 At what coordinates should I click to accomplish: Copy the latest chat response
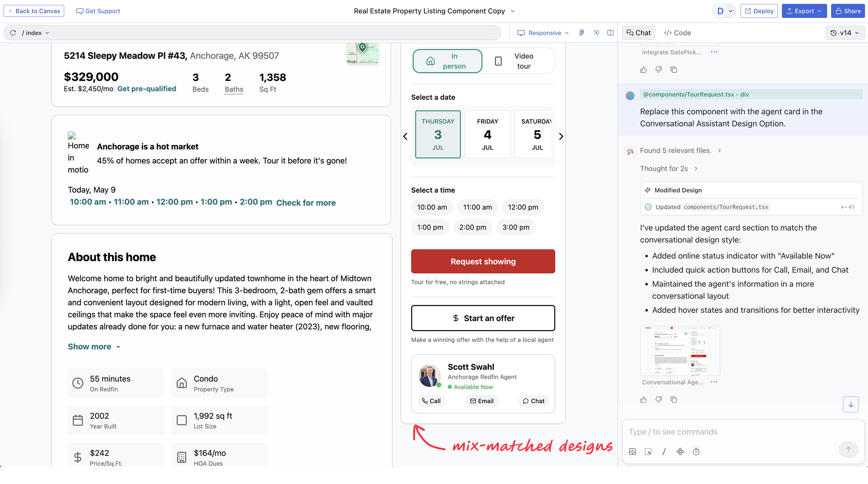(x=674, y=400)
